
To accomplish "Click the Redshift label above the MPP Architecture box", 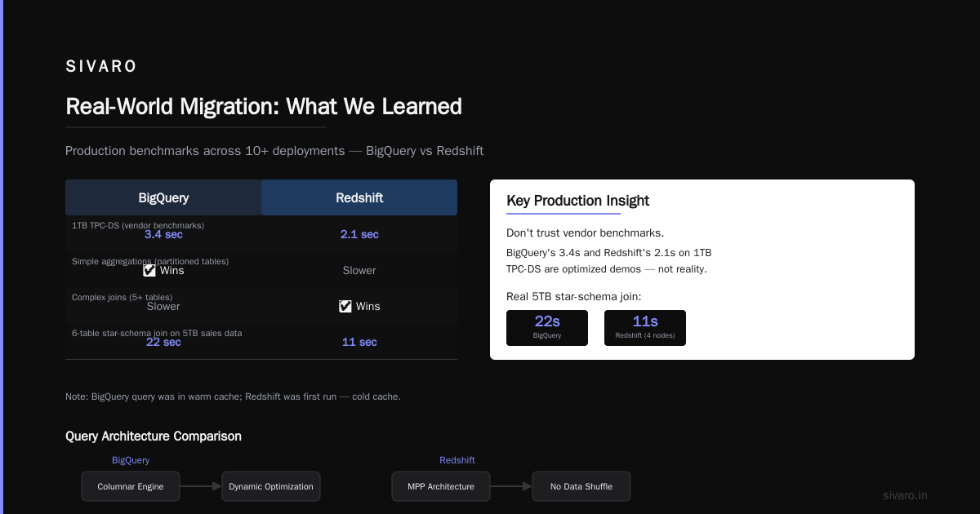I will [457, 460].
